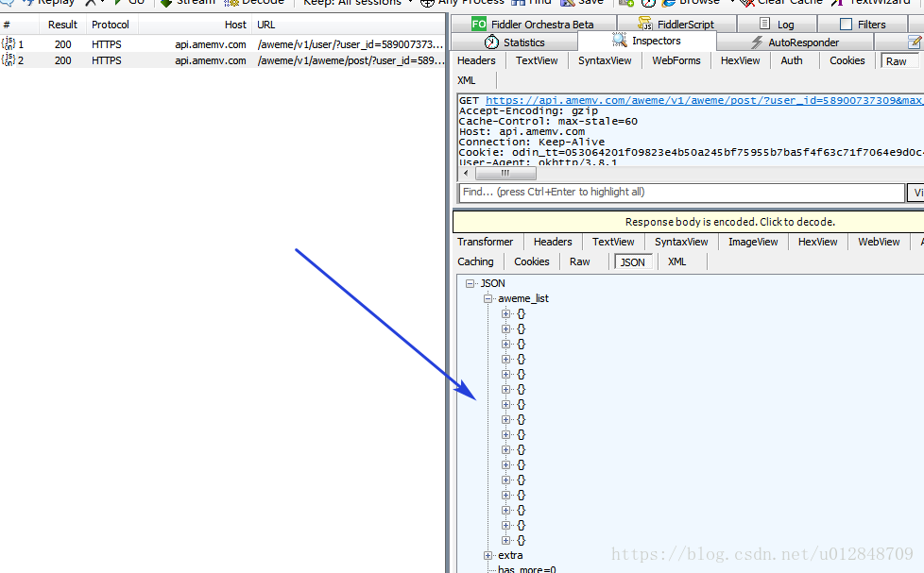Click the raw view horizontal scrollbar thumb

pos(505,173)
